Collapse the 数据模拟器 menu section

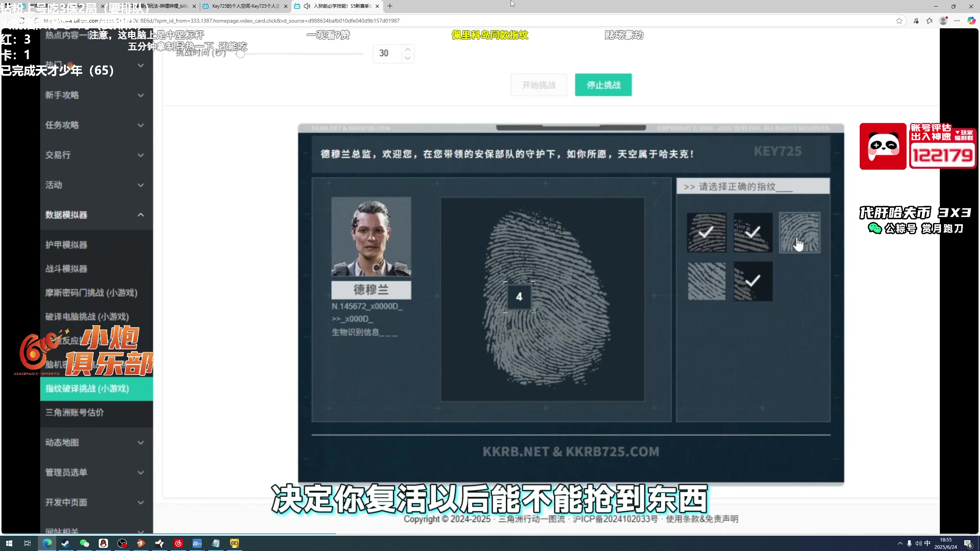tap(95, 215)
